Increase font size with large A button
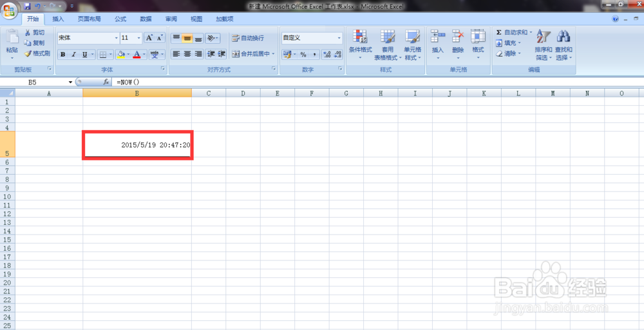 (x=149, y=38)
